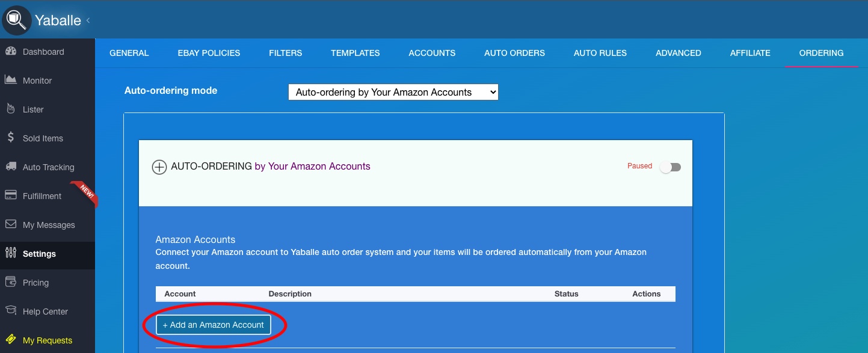Open the AUTO RULES tab
The height and width of the screenshot is (353, 868).
(x=600, y=53)
